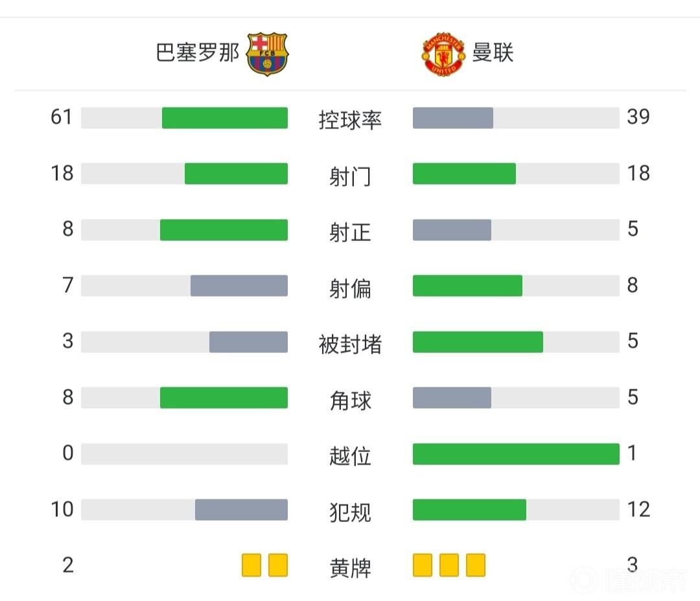
Task: Click the Manchester United club crest
Action: point(444,55)
